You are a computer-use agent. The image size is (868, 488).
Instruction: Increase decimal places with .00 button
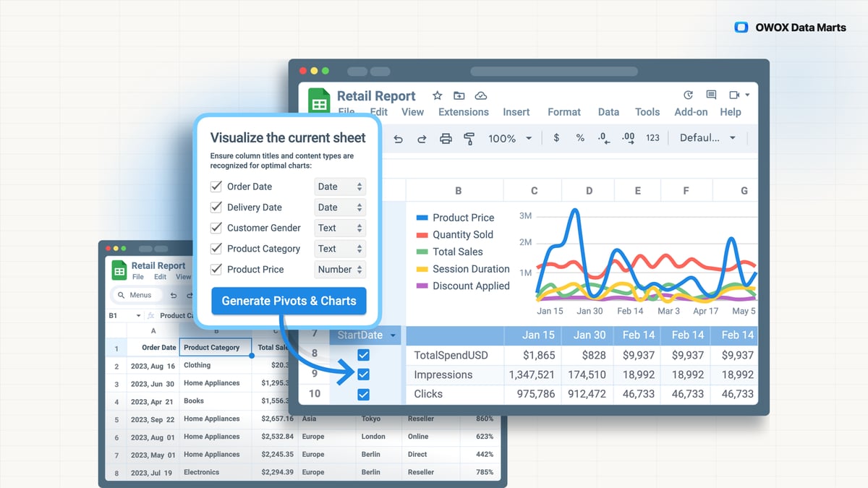(x=628, y=138)
